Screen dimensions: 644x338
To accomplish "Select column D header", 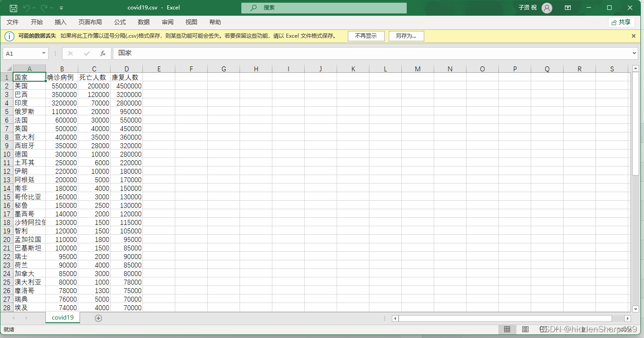I will click(127, 69).
